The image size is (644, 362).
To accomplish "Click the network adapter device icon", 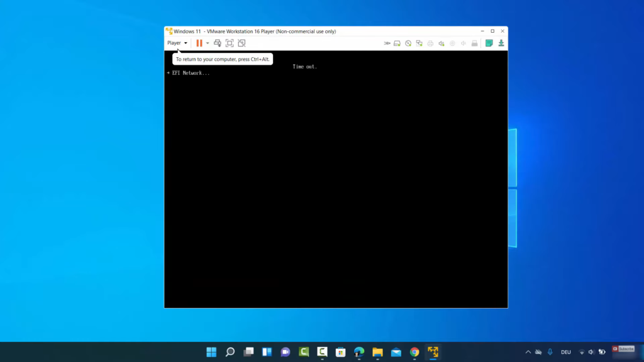I will (x=419, y=43).
